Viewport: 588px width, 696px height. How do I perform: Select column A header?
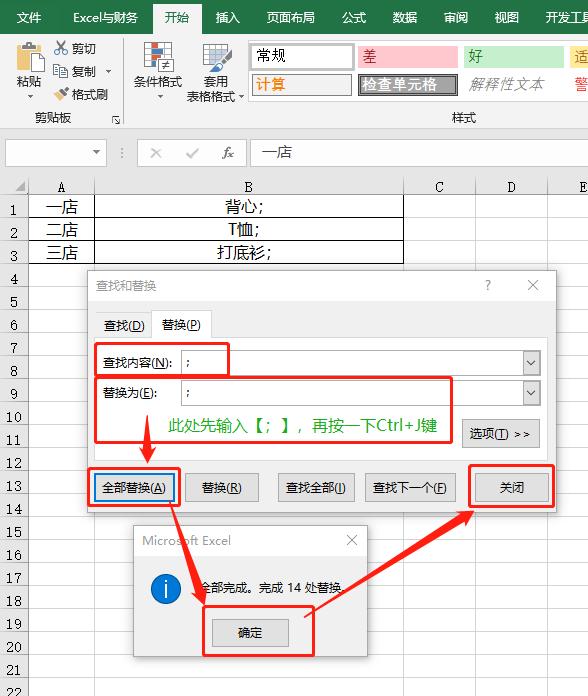[x=61, y=187]
